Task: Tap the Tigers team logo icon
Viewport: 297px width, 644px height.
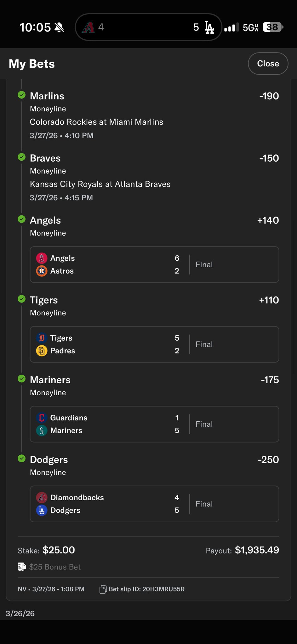Action: click(x=42, y=338)
